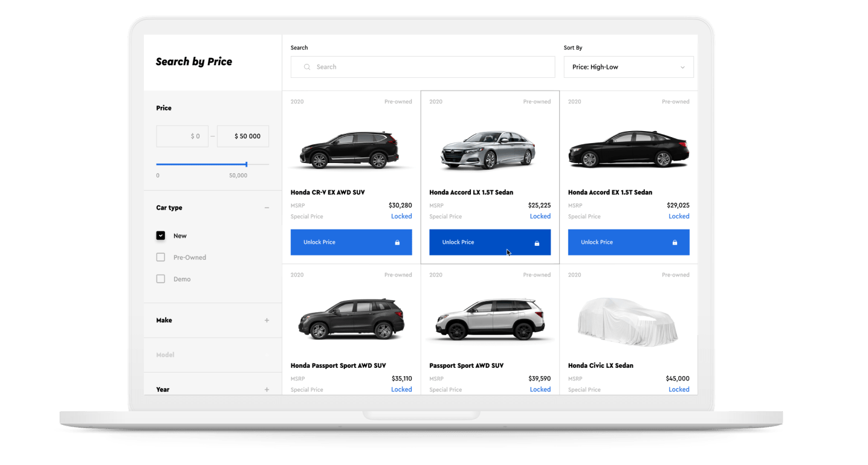Unlock the price for Honda Accord LX Sedan

coord(490,242)
